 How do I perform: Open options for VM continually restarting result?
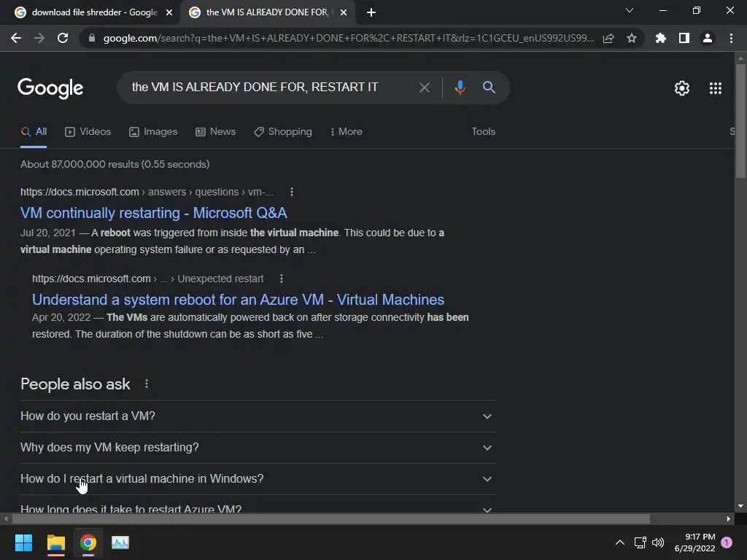pos(292,192)
